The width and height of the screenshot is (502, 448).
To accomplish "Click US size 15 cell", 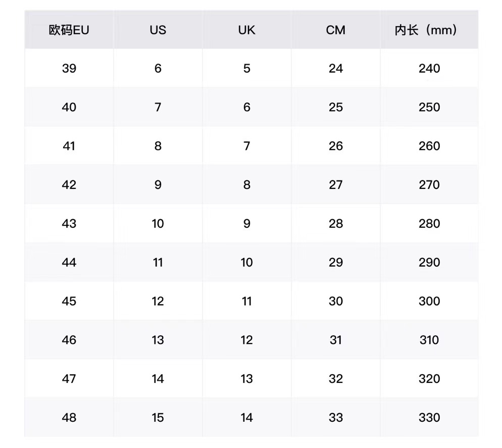I will click(158, 418).
